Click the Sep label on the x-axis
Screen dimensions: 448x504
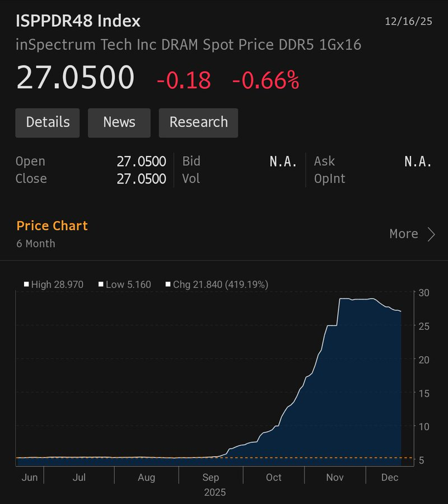point(211,478)
